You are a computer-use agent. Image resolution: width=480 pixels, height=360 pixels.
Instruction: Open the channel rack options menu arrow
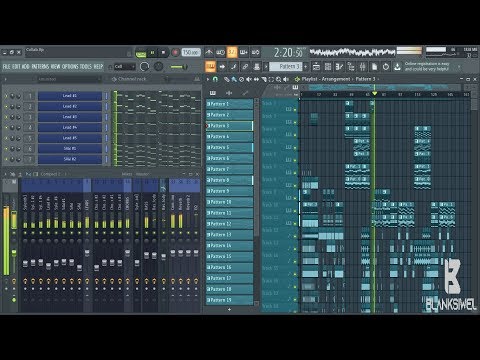click(5, 79)
